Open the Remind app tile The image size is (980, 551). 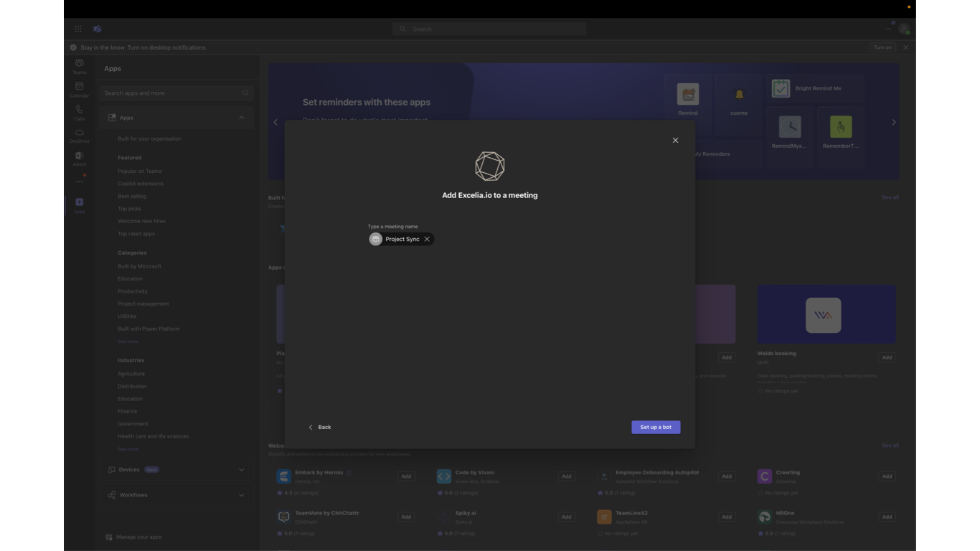click(x=688, y=100)
